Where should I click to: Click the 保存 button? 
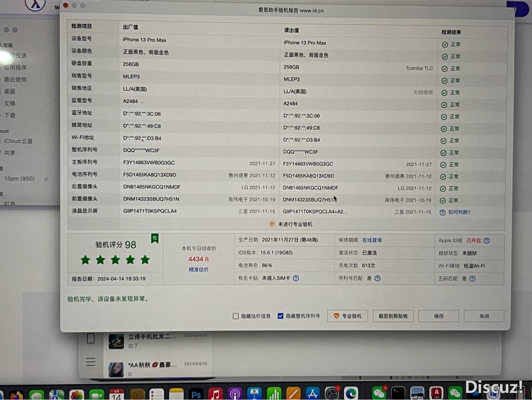[439, 316]
